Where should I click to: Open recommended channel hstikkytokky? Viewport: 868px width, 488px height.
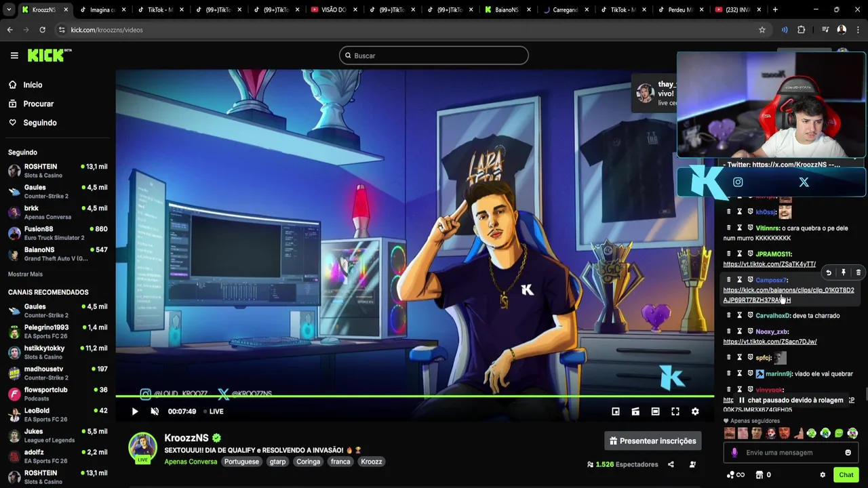58,352
